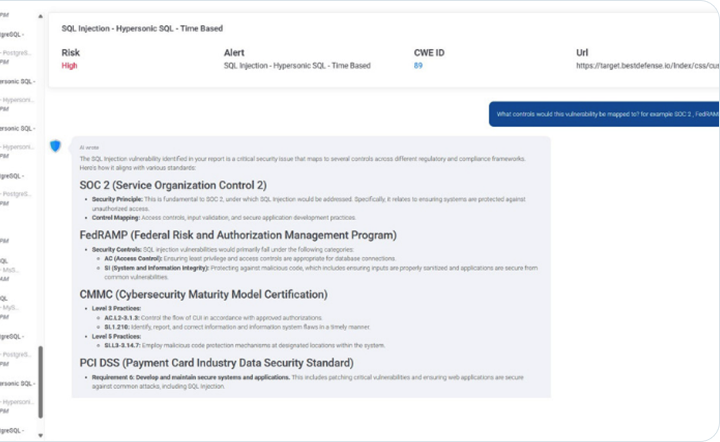720x442 pixels.
Task: Select the MyS... sidebar list item
Action: (10, 308)
